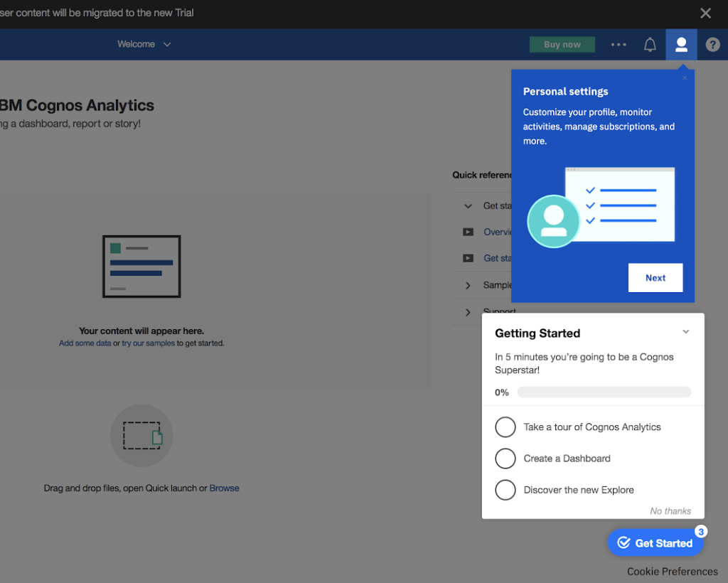Click the Get started video play icon
The height and width of the screenshot is (583, 728).
tap(468, 258)
